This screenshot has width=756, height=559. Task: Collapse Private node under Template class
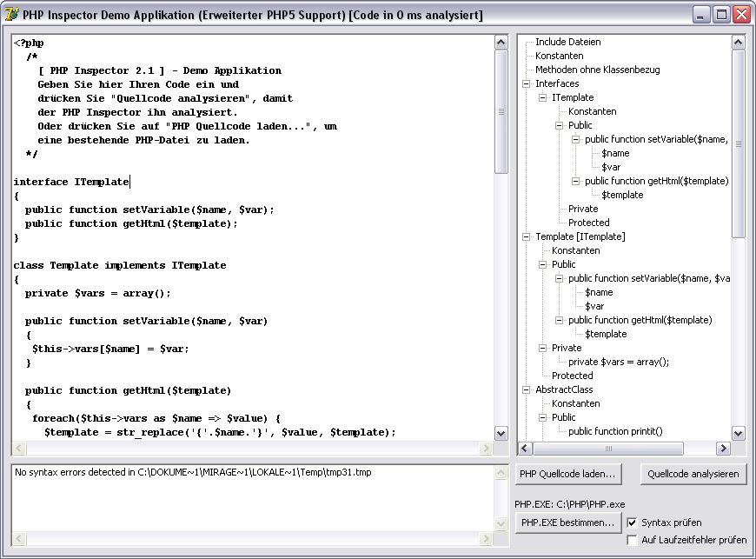coord(542,349)
